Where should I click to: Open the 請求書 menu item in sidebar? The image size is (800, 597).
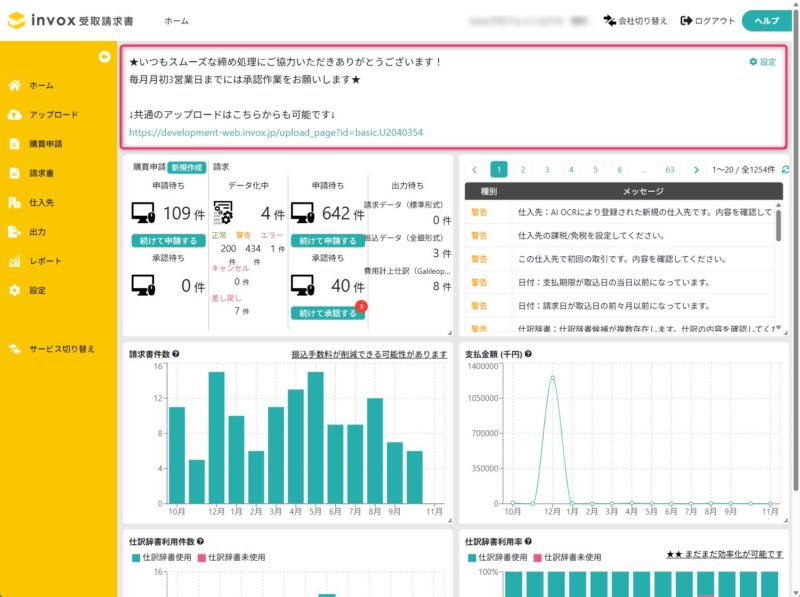pyautogui.click(x=41, y=174)
